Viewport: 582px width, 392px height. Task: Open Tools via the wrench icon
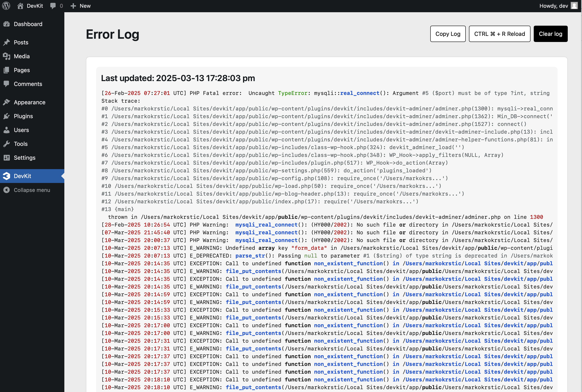pos(7,144)
